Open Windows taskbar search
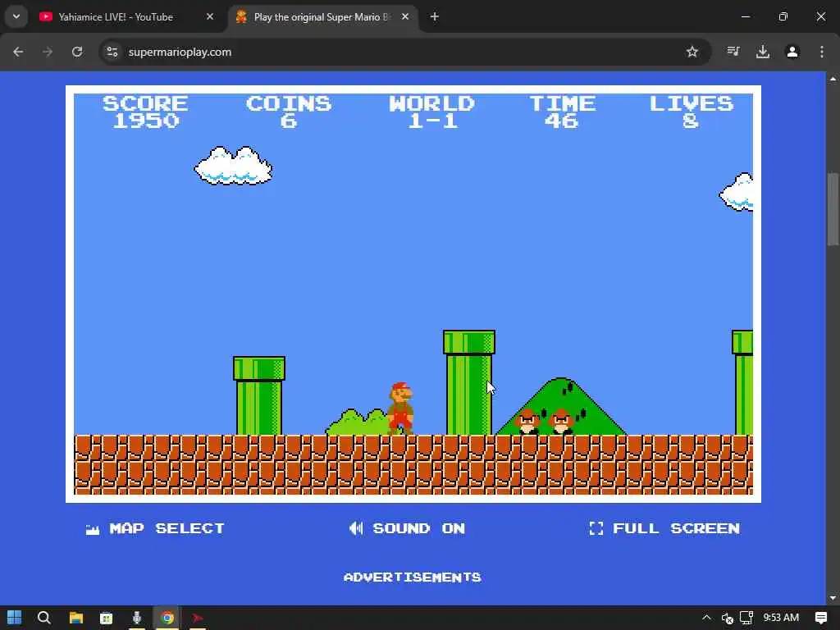This screenshot has width=840, height=630. 44,618
